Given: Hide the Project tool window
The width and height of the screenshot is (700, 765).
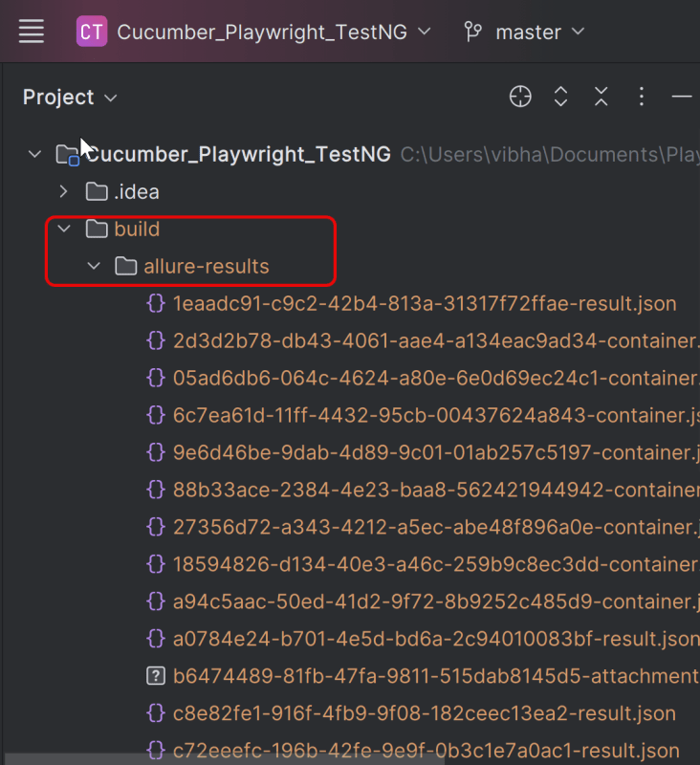Looking at the screenshot, I should coord(681,97).
